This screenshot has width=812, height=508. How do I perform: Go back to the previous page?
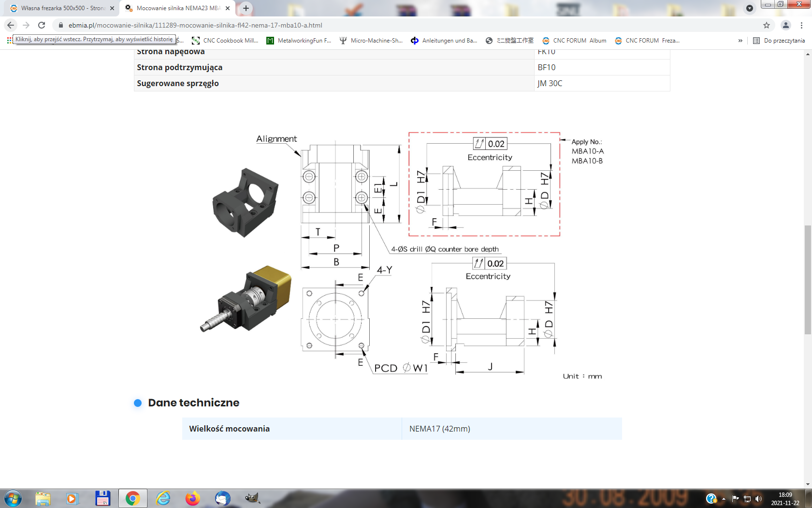(x=11, y=25)
